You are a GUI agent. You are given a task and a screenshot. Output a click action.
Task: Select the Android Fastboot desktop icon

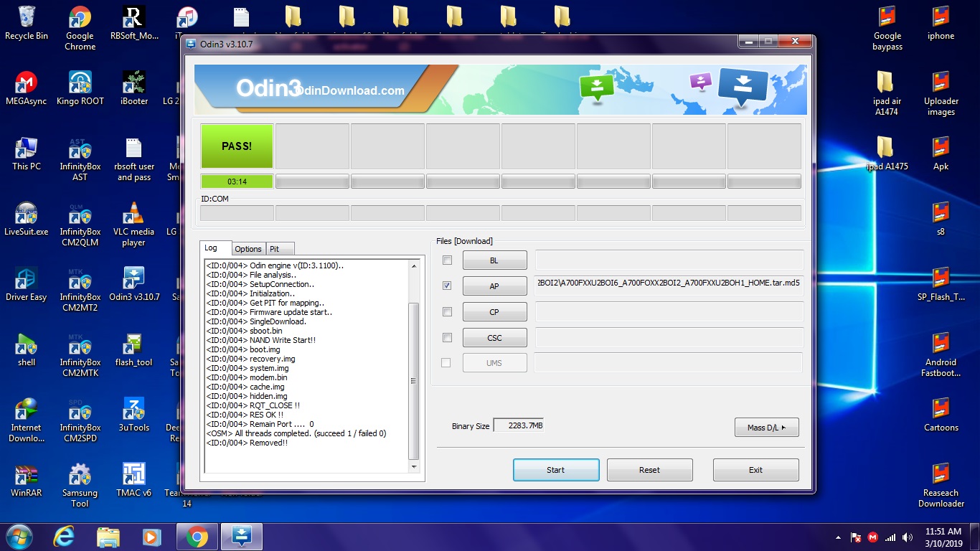pyautogui.click(x=941, y=354)
